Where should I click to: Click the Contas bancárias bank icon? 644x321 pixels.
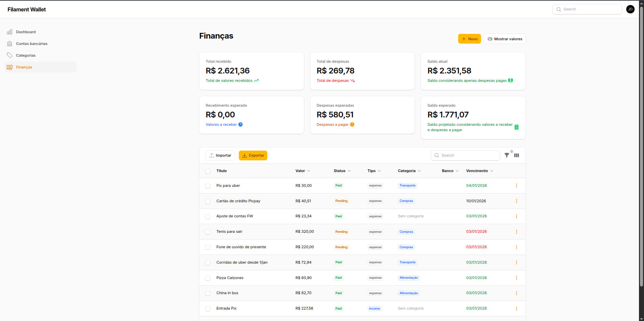tap(9, 44)
